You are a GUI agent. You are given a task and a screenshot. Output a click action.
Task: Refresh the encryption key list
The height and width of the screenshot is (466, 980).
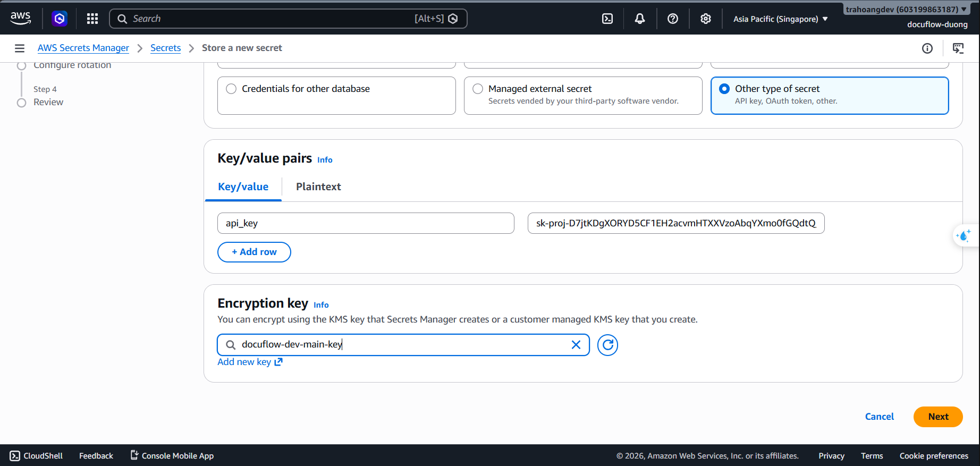(607, 345)
